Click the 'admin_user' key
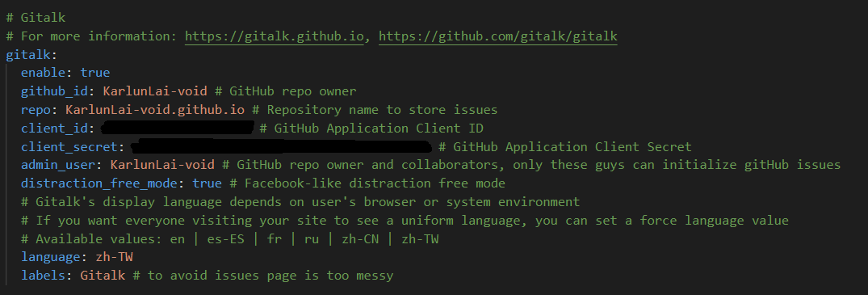The width and height of the screenshot is (868, 295). click(58, 165)
